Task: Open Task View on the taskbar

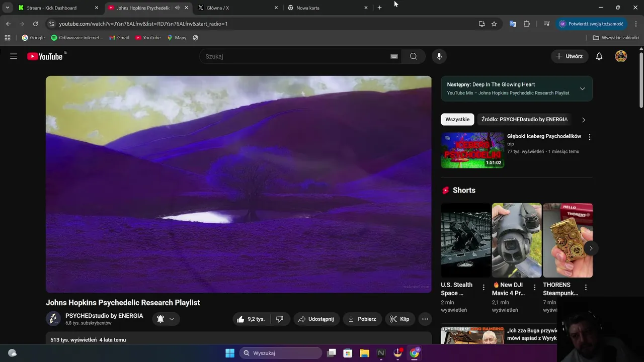Action: (331, 353)
